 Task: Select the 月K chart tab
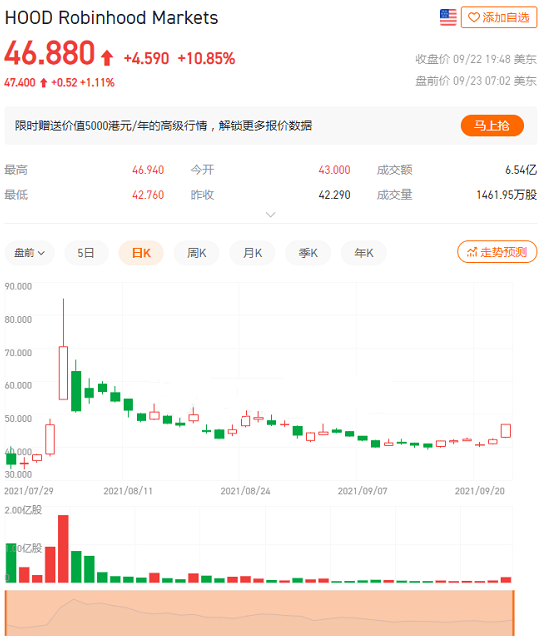(252, 253)
